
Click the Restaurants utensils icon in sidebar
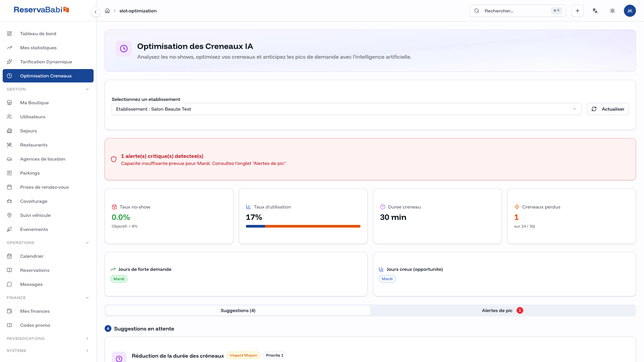(x=9, y=145)
